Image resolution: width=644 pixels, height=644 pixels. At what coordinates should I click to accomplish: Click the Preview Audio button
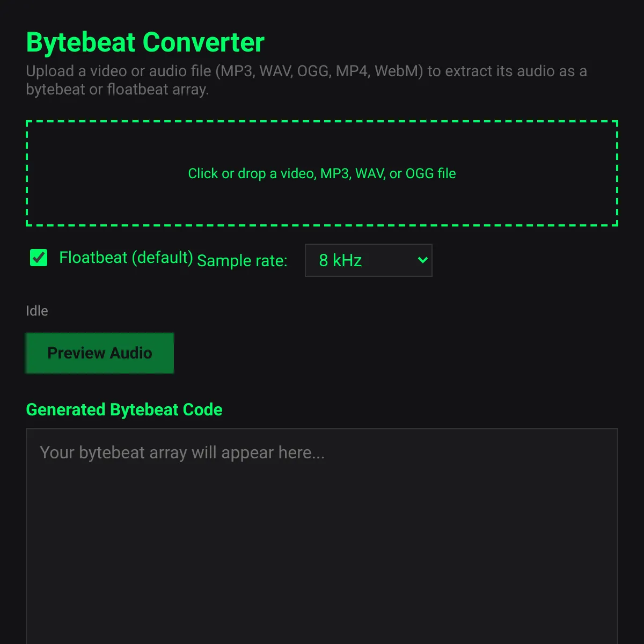(100, 353)
